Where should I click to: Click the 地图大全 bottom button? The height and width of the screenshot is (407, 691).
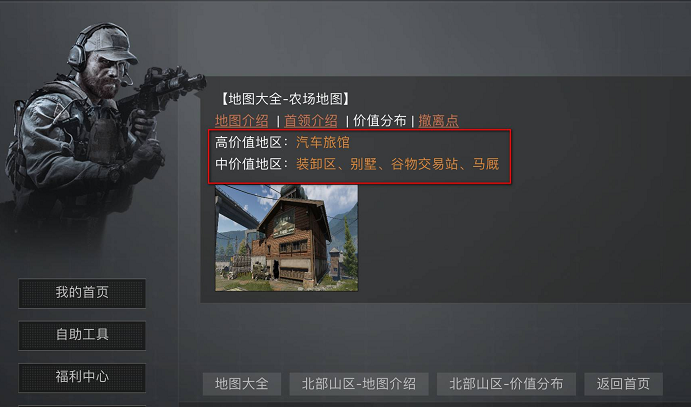click(241, 384)
